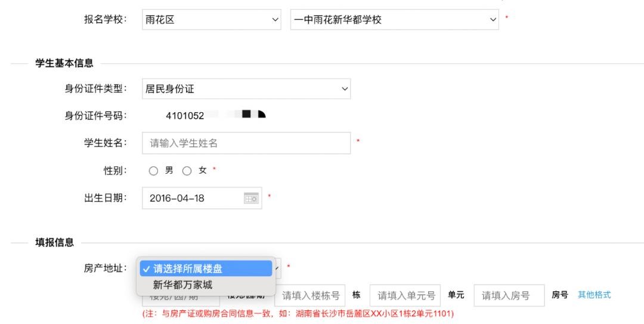
Task: Click the input partly hidden under the property list
Action: (x=180, y=298)
